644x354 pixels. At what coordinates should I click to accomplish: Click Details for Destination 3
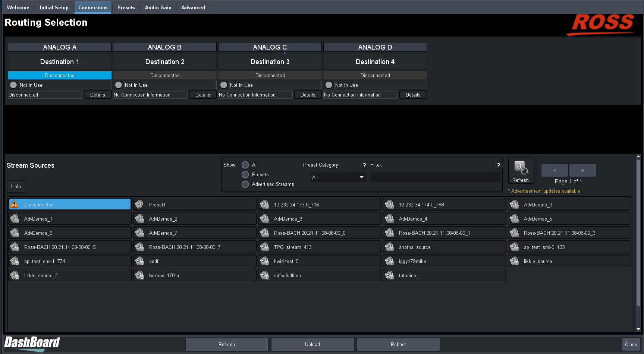point(308,95)
